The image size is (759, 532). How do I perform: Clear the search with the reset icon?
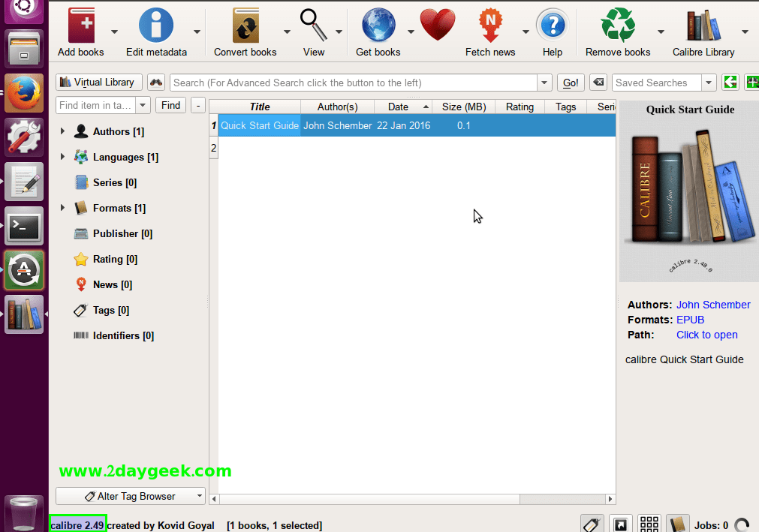[599, 83]
